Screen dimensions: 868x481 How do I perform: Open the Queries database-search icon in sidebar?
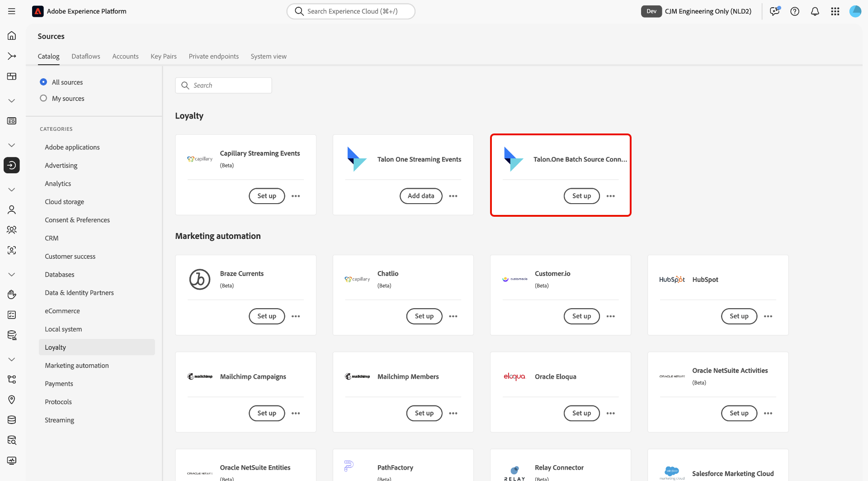coord(12,440)
